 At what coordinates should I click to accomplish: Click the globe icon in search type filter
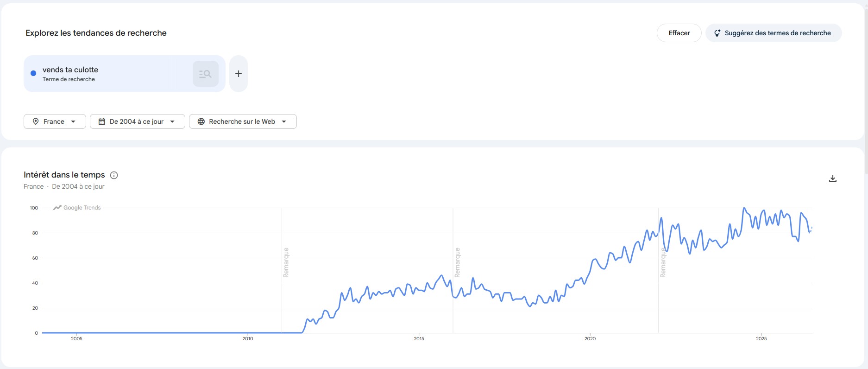click(201, 121)
